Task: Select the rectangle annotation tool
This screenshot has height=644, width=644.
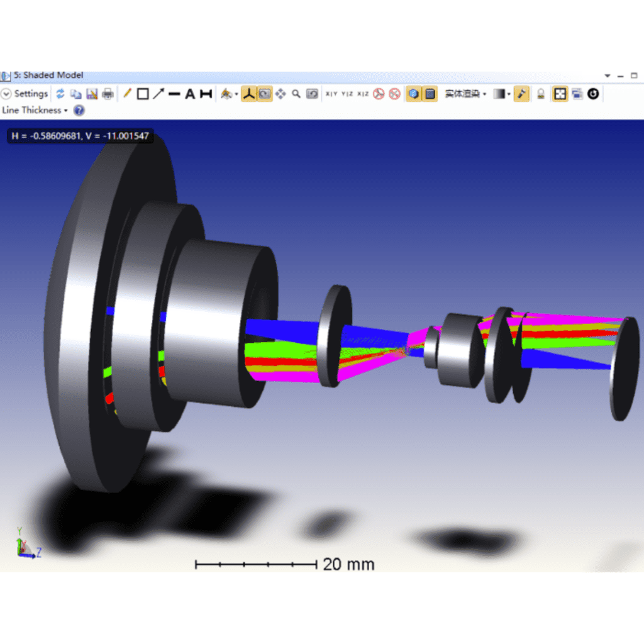Action: [143, 94]
